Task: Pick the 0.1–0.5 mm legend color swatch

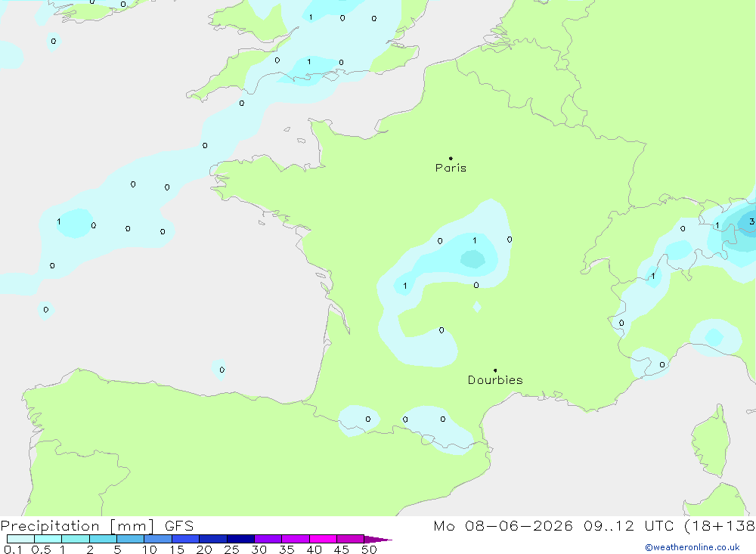Action: pos(20,539)
